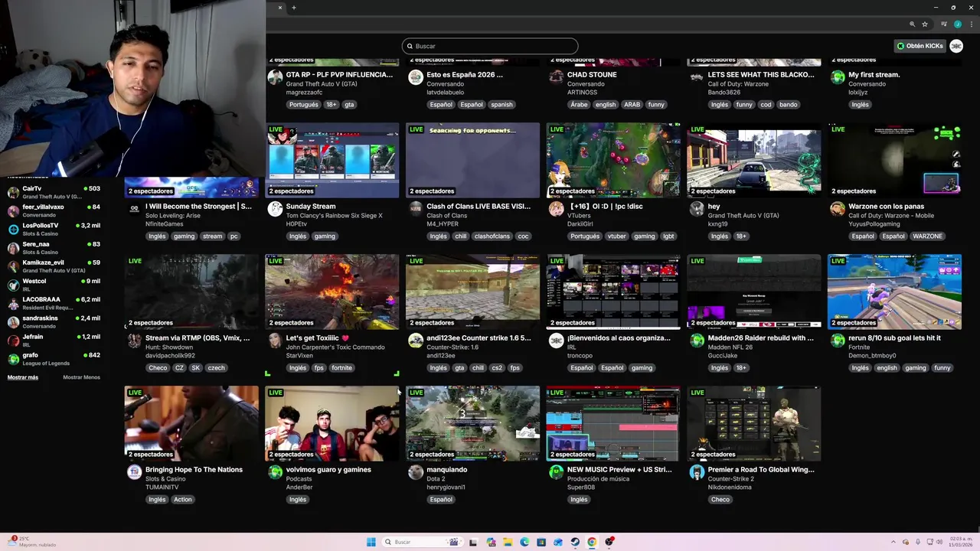Click Demon_btmboy0 channel avatar
This screenshot has width=980, height=551.
coord(838,341)
